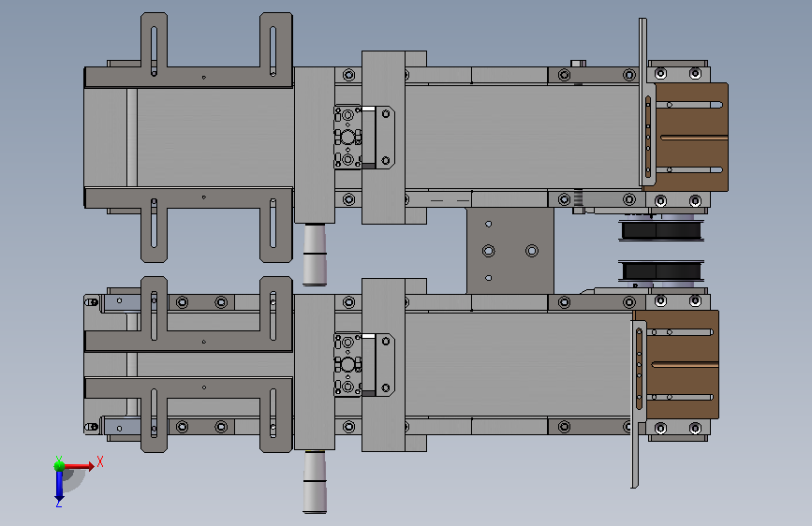
Task: Pick the upper conveyor belt surface
Action: tap(522, 138)
